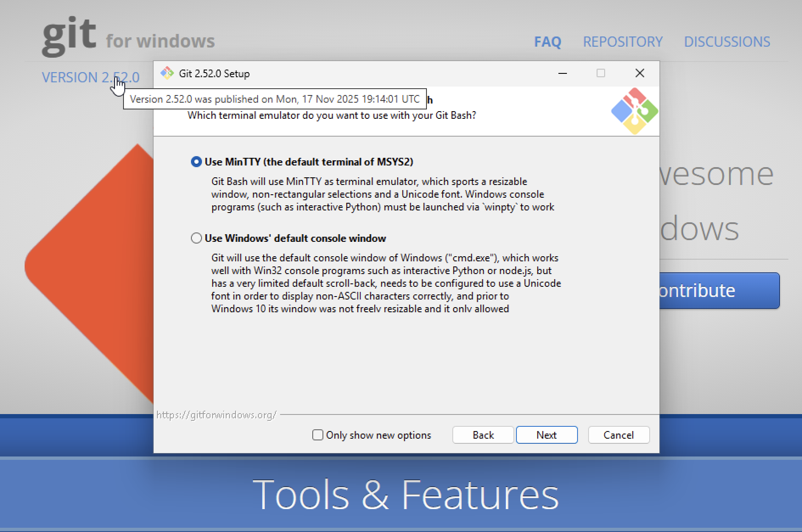This screenshot has width=802, height=532.
Task: Click the 'Tools & Features' heading
Action: 405,494
